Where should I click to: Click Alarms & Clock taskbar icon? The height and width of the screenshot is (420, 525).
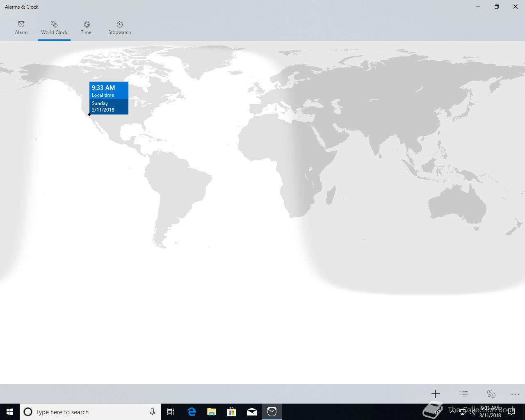(272, 412)
